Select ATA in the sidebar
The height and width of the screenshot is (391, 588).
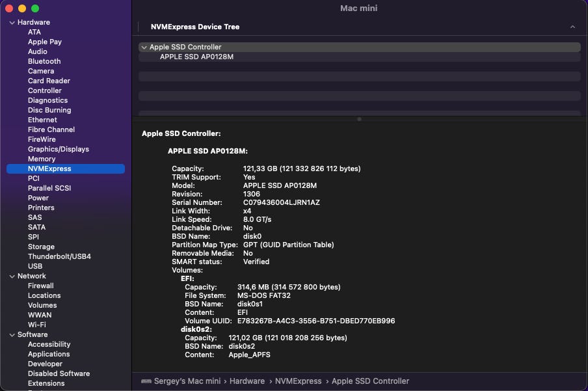coord(34,33)
